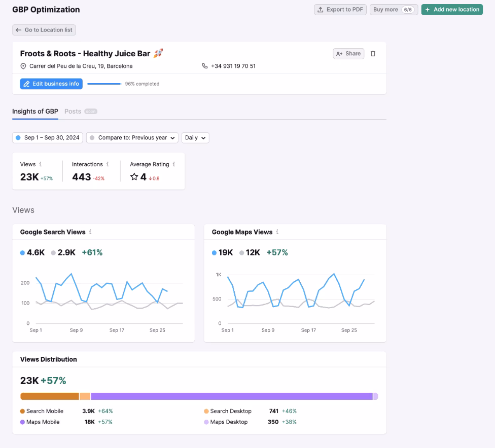Select the Posts tab

(73, 111)
